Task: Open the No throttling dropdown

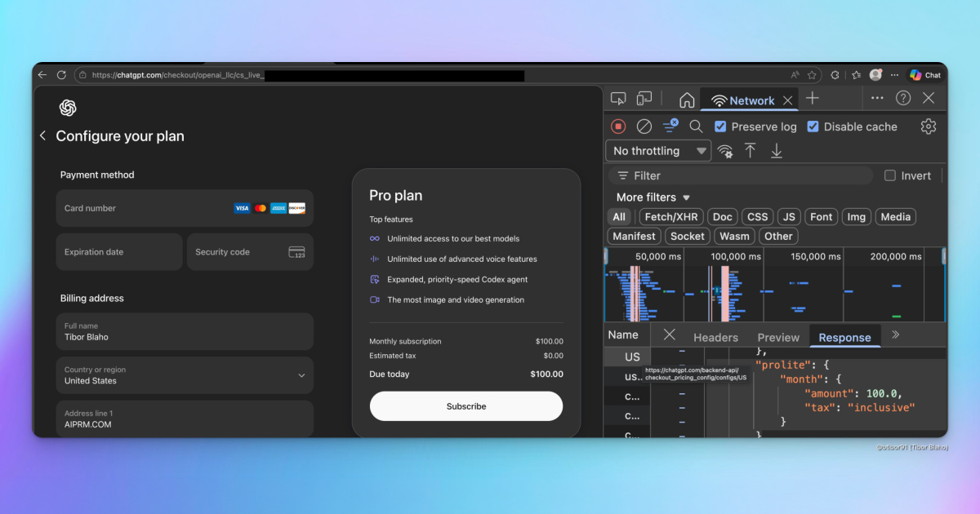Action: coord(657,150)
